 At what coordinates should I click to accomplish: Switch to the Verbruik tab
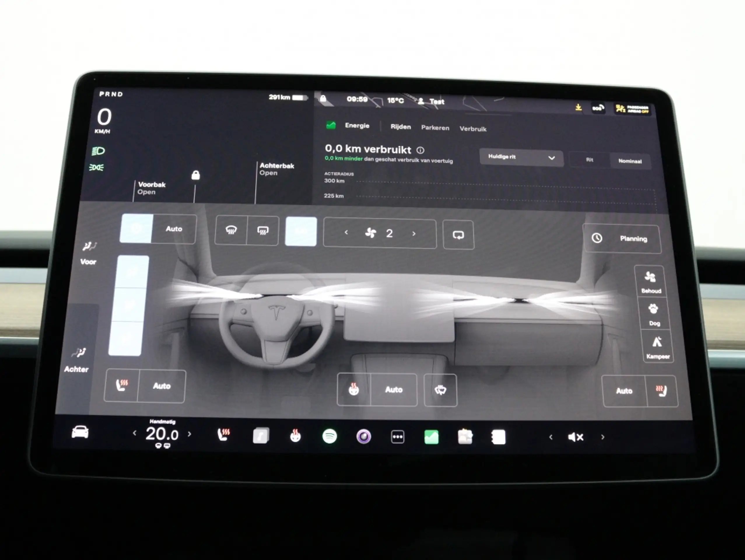coord(473,129)
